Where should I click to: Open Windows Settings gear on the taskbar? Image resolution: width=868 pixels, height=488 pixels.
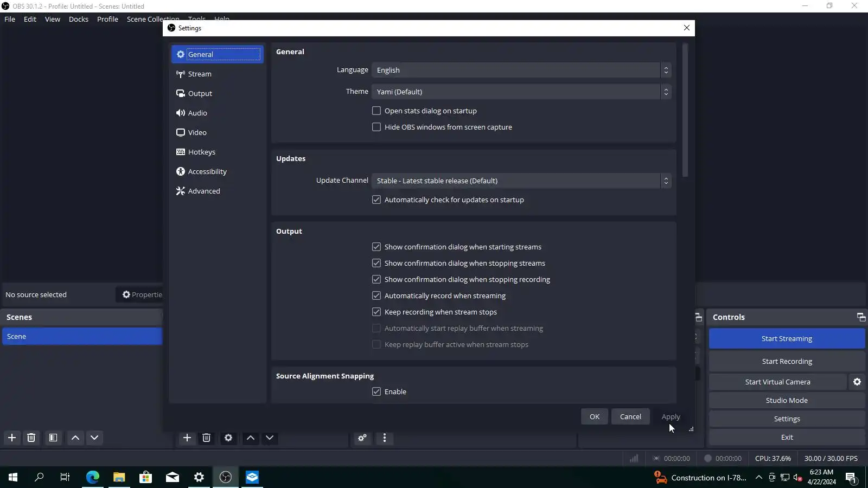pos(199,477)
